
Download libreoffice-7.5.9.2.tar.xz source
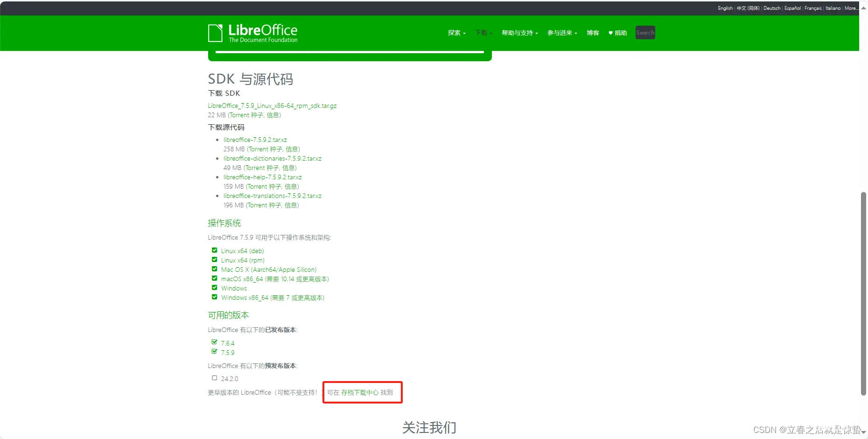(x=255, y=140)
